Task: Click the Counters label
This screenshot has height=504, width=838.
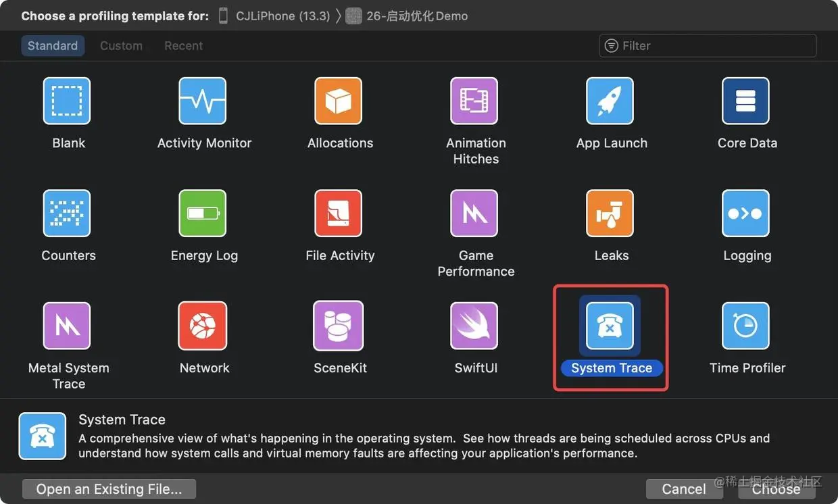Action: [x=68, y=255]
